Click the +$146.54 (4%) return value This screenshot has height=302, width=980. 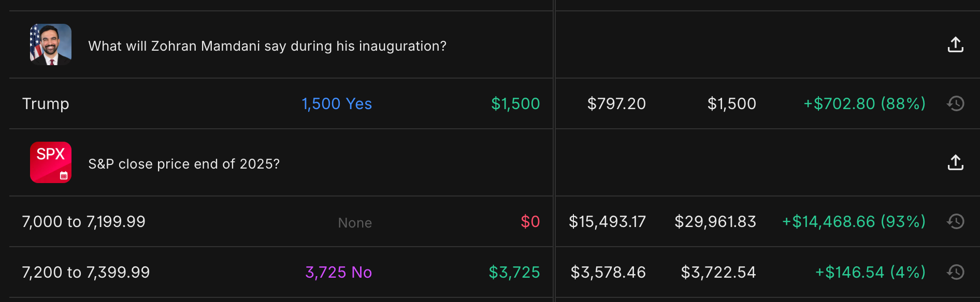pos(870,272)
